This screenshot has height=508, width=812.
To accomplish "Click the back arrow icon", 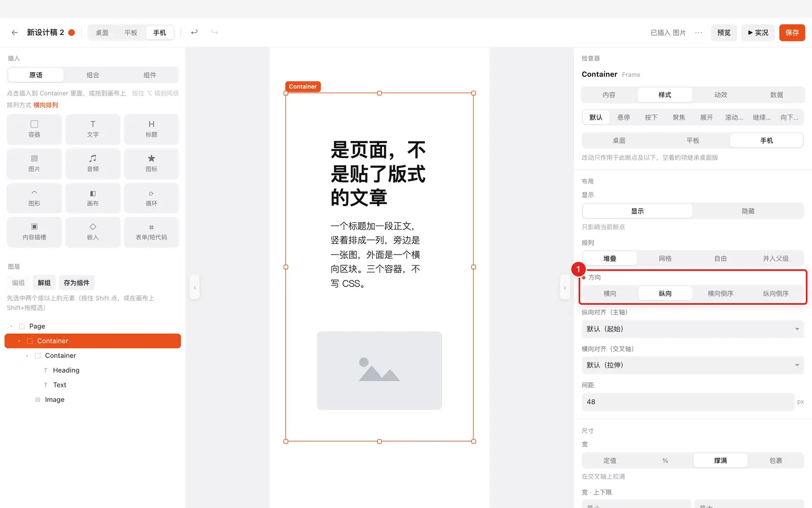I will point(15,33).
